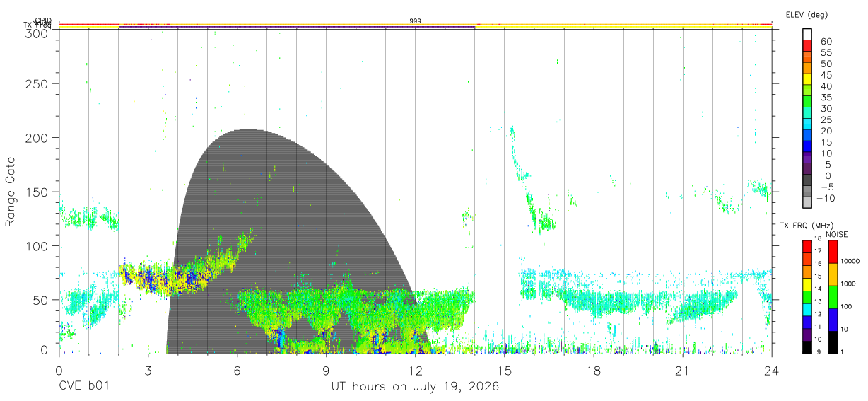Click the blue TX frequency bar above the plot
Screen dimensions: 868x401
click(297, 28)
